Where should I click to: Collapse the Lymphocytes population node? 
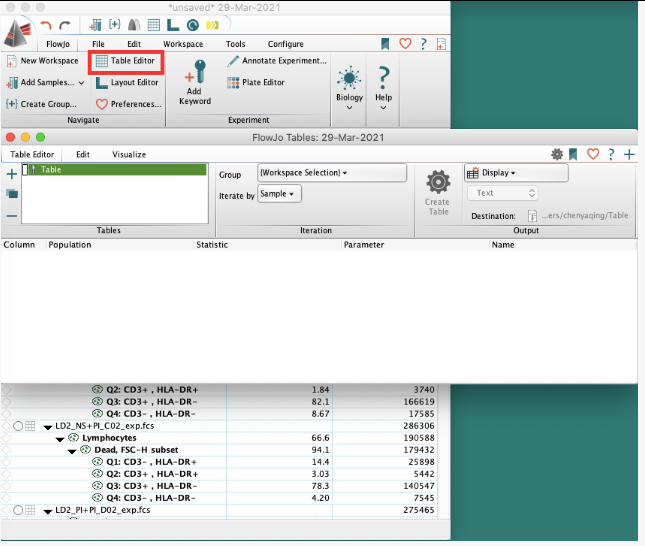point(60,438)
